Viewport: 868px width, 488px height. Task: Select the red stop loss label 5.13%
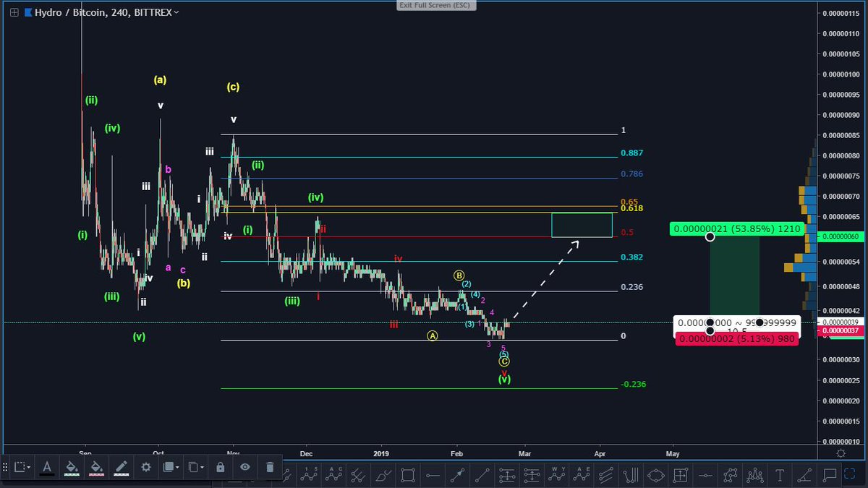point(736,339)
